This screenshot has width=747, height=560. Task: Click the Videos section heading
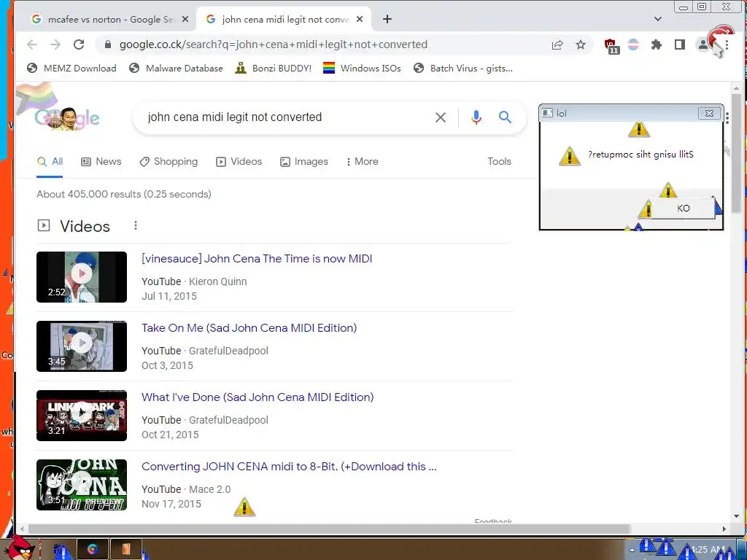(x=85, y=226)
